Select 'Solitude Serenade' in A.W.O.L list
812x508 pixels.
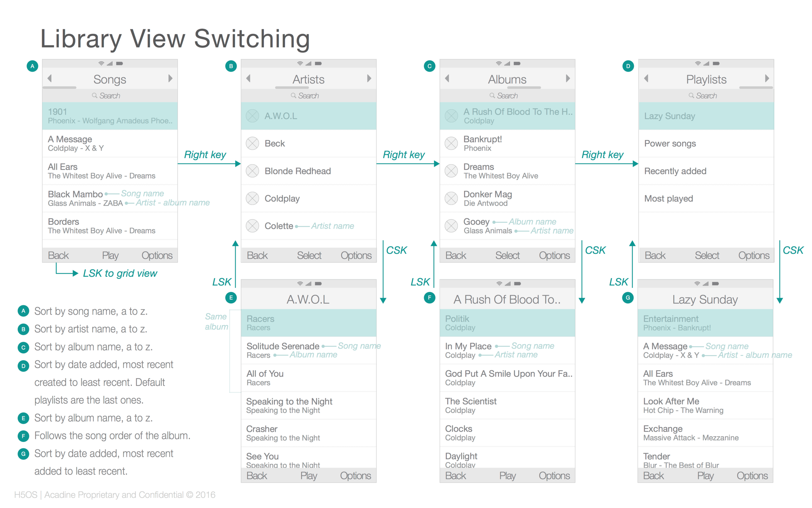[x=309, y=350]
